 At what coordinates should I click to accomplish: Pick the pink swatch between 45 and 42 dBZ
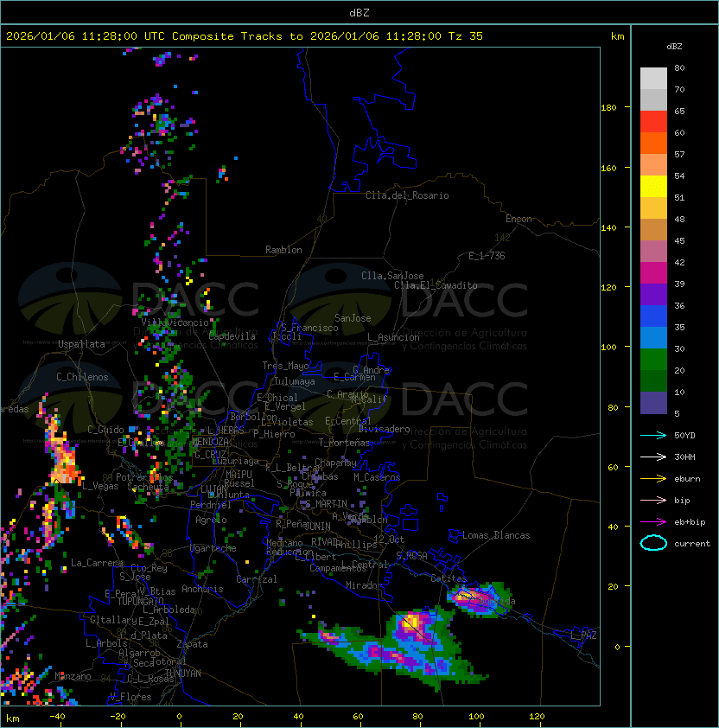coord(653,252)
